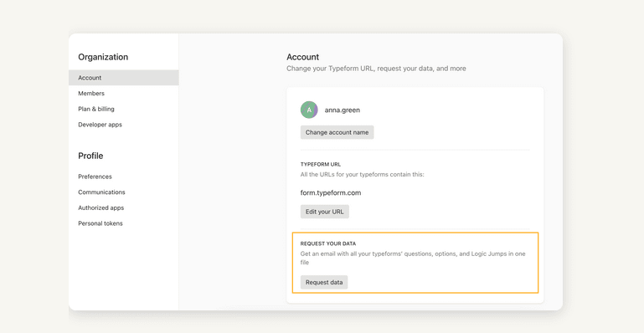Select Developer apps in the sidebar

(100, 125)
